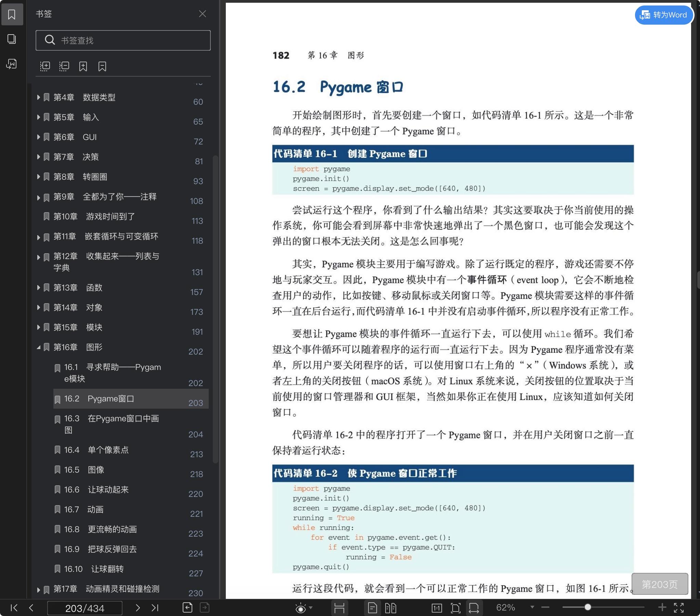Viewport: 700px width, 616px height.
Task: Expand bookmark 第17章 动画精灵和碰撞检测
Action: click(38, 590)
